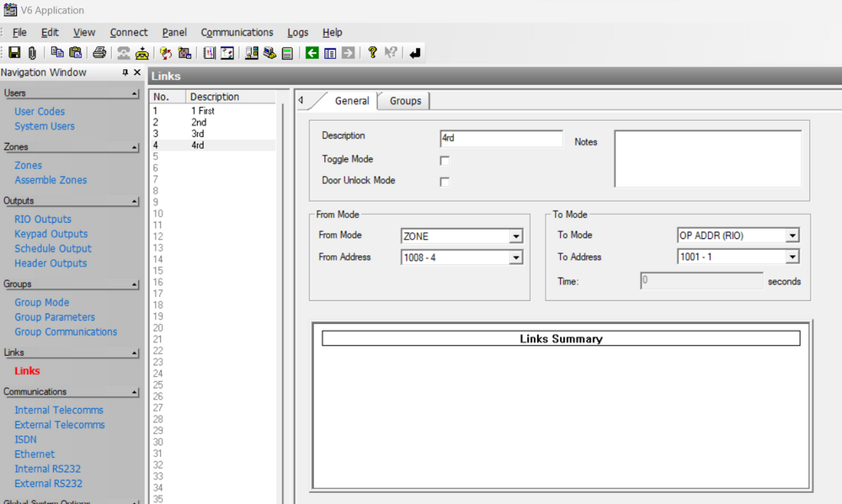Screen dimensions: 842x504
Task: Click the paperclip attach icon
Action: [x=32, y=53]
